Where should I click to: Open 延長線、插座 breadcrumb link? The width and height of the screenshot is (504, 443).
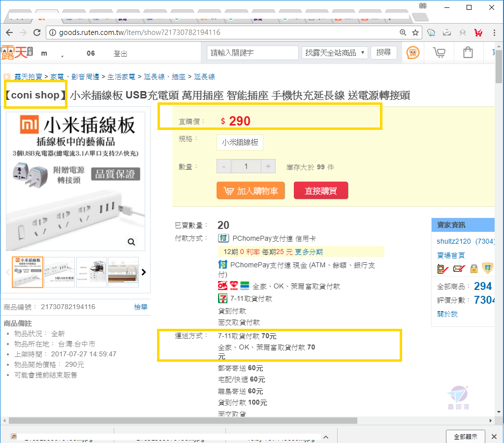pos(164,76)
